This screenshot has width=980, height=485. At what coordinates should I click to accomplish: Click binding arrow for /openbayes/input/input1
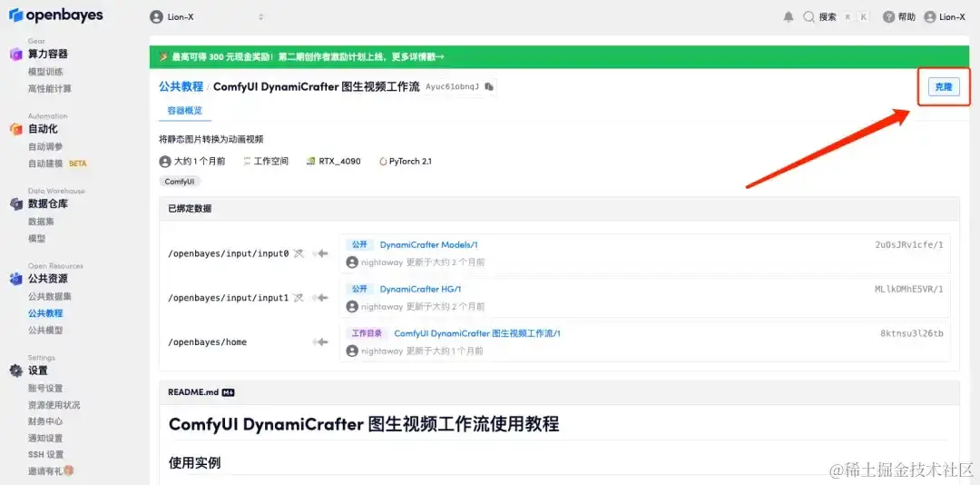[x=320, y=298]
